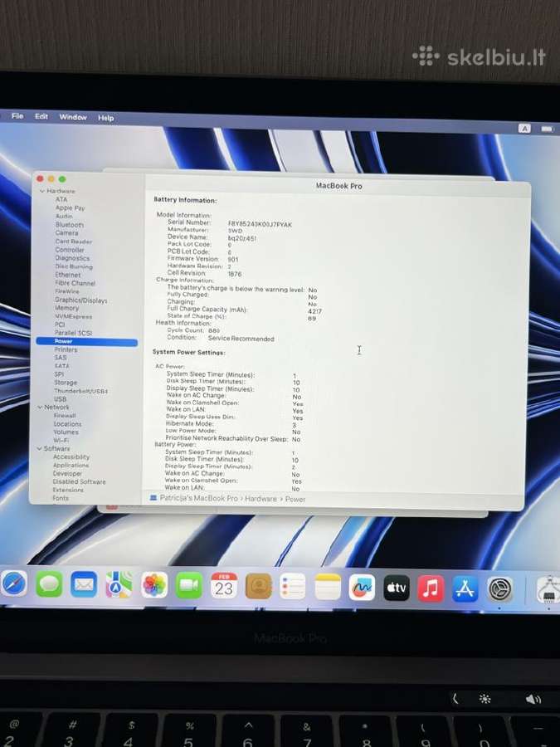The image size is (560, 747).
Task: Open Reminders from the Dock
Action: (293, 587)
